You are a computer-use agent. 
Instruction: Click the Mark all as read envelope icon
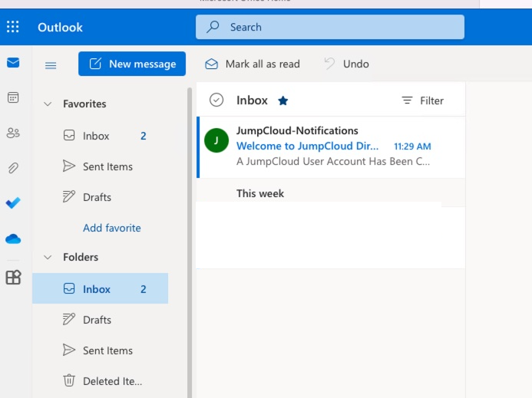pos(211,64)
